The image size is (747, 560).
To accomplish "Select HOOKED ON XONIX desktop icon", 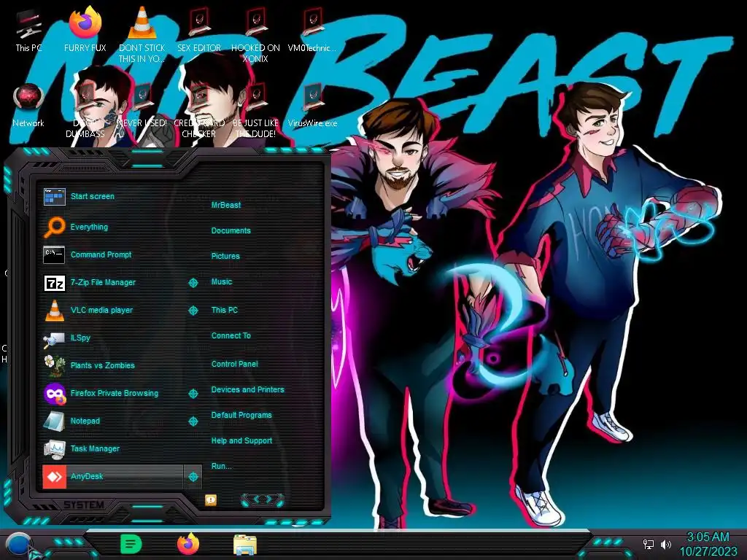I will point(255,34).
